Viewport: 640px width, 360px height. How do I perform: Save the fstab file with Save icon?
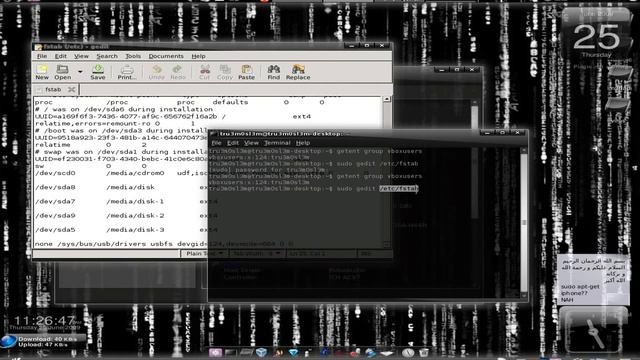click(98, 72)
